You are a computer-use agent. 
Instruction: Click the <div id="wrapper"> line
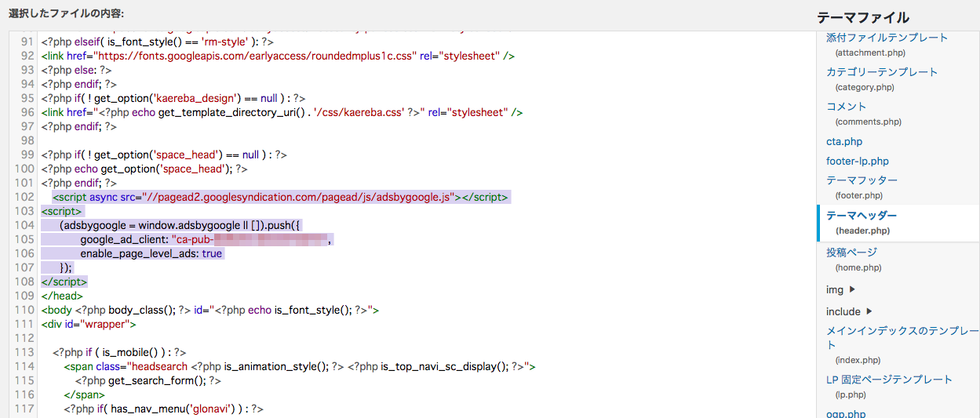(89, 324)
